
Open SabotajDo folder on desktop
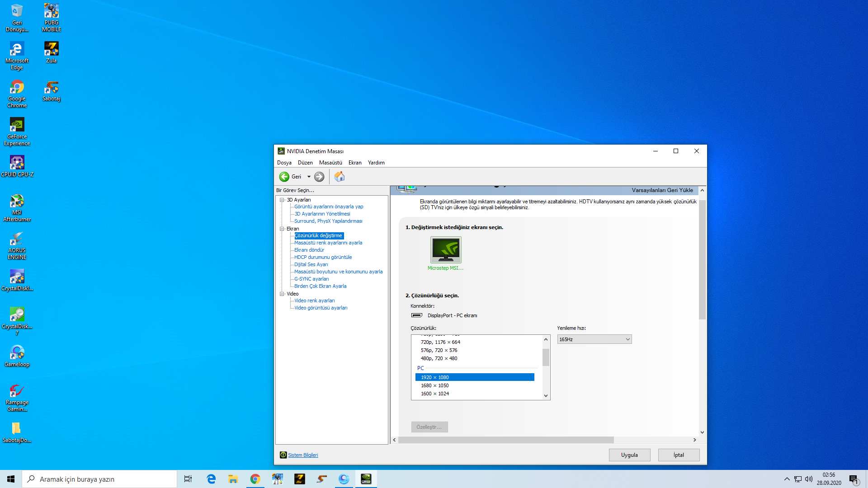coord(17,432)
